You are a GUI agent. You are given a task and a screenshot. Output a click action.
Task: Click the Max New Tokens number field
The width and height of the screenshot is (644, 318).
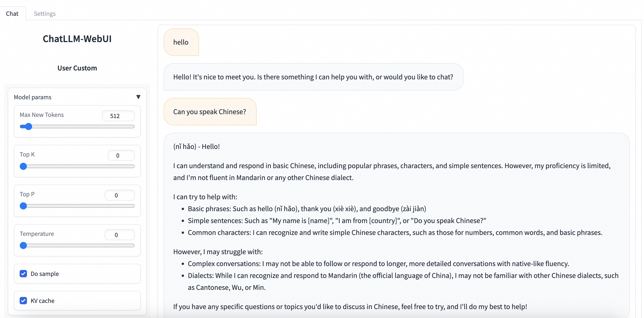118,116
